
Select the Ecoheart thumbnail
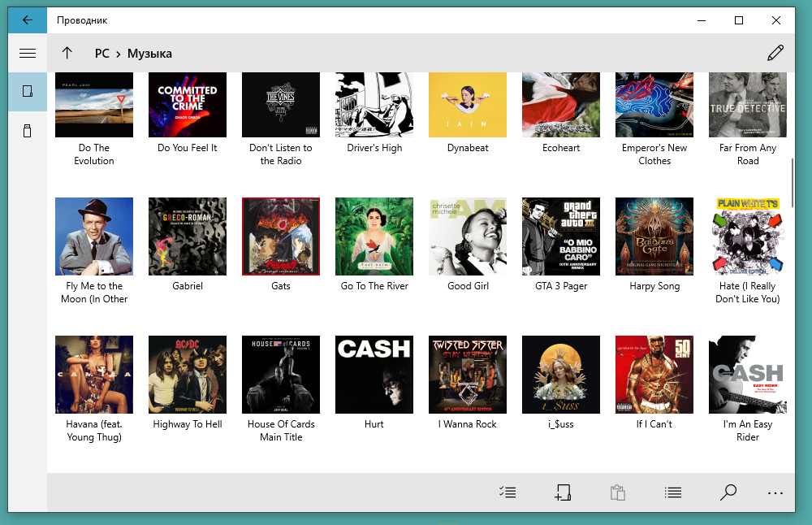click(561, 105)
